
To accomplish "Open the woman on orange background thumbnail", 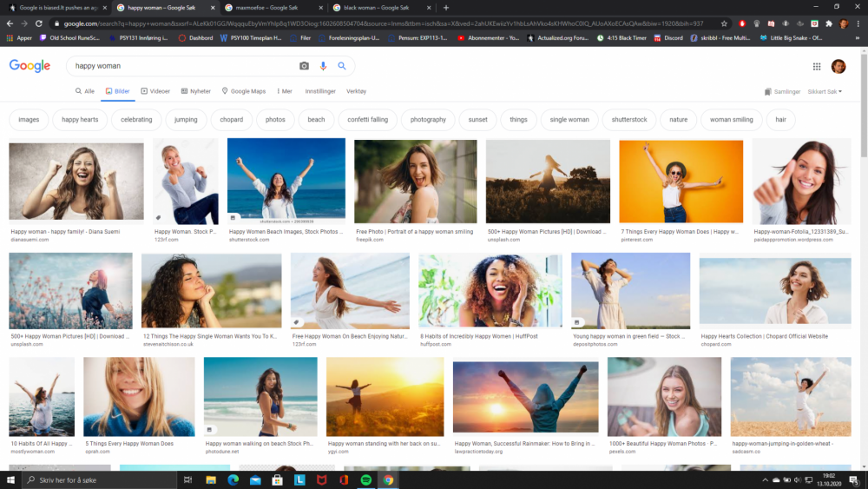I will 681,182.
